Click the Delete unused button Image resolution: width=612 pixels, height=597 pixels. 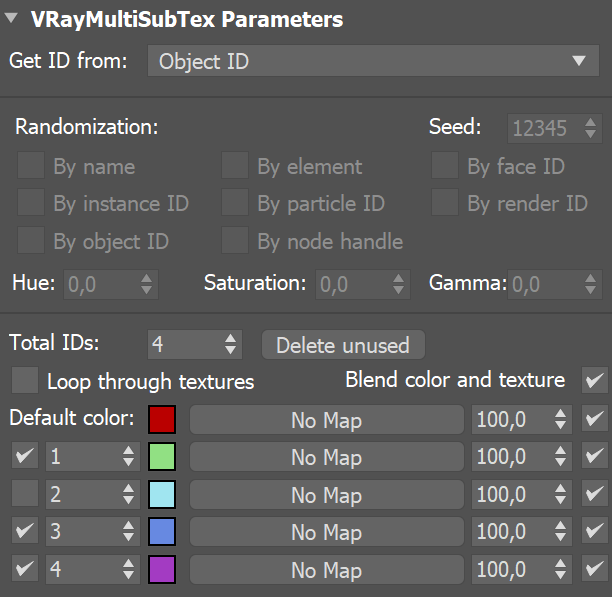click(x=342, y=345)
